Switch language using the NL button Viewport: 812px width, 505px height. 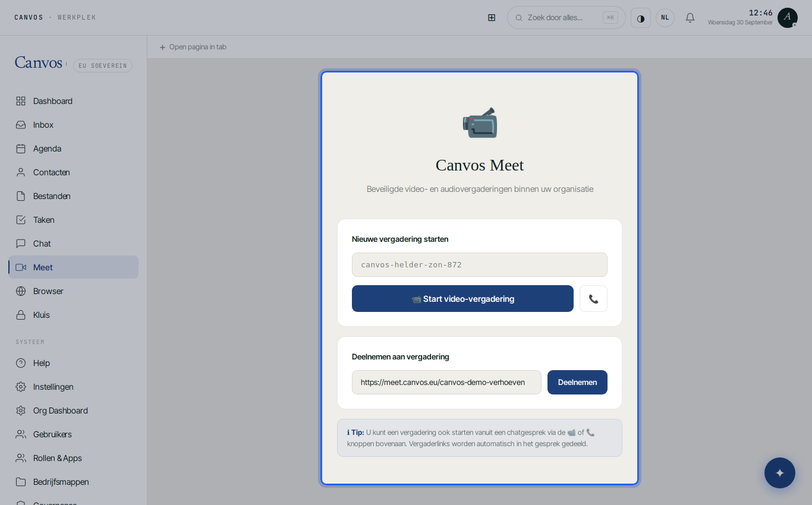pos(665,18)
